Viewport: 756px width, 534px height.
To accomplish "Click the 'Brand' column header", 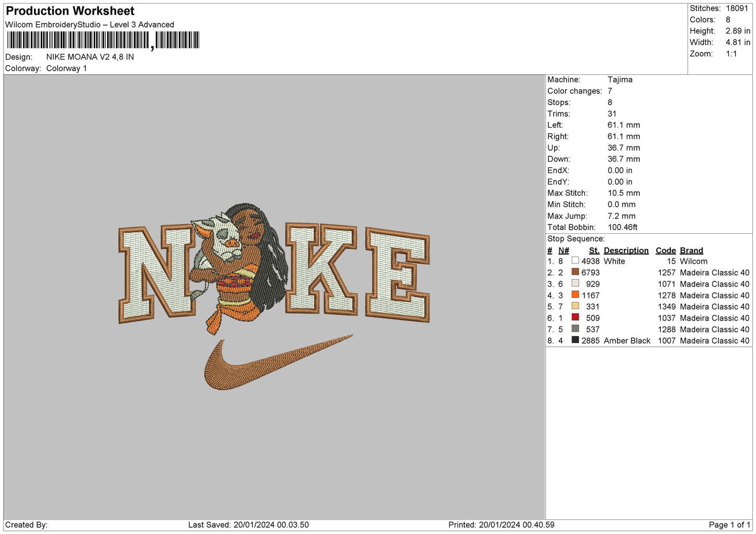I will click(691, 251).
